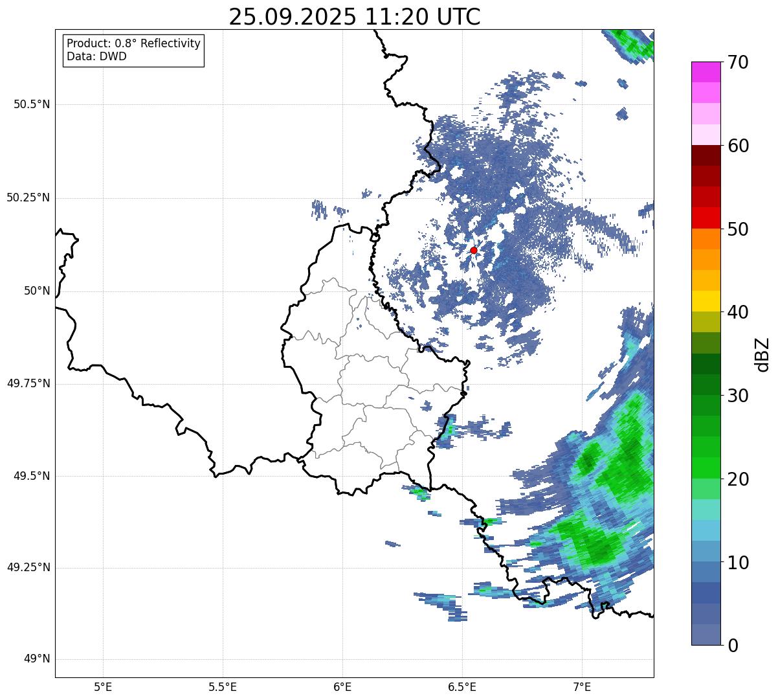Click the 49.25°N latitude label
778x700 pixels.
tap(28, 567)
